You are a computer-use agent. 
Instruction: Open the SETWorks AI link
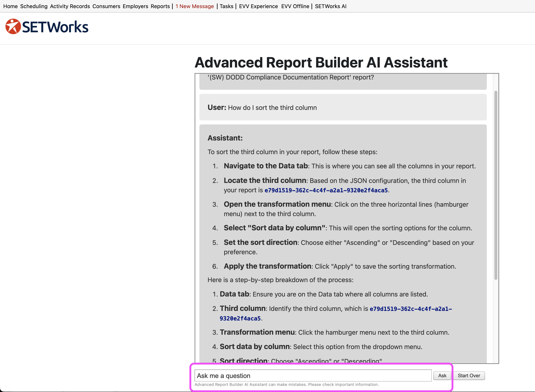pyautogui.click(x=330, y=6)
